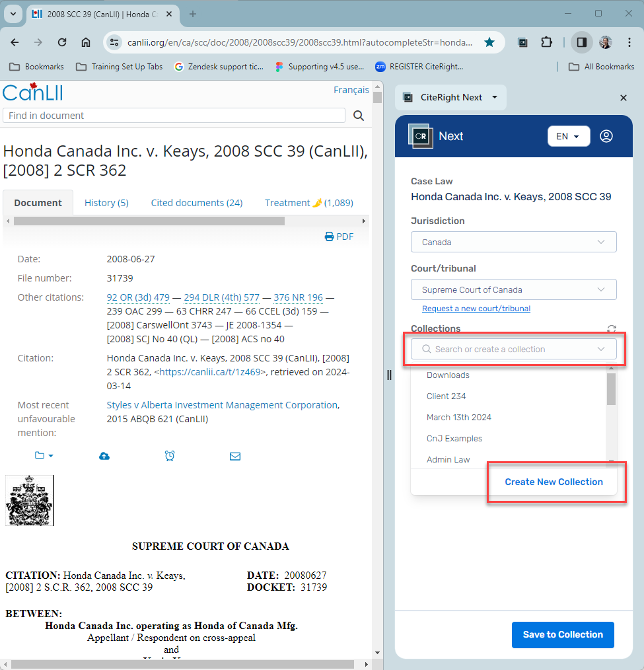Switch to the Document tab
This screenshot has width=644, height=670.
pyautogui.click(x=38, y=203)
